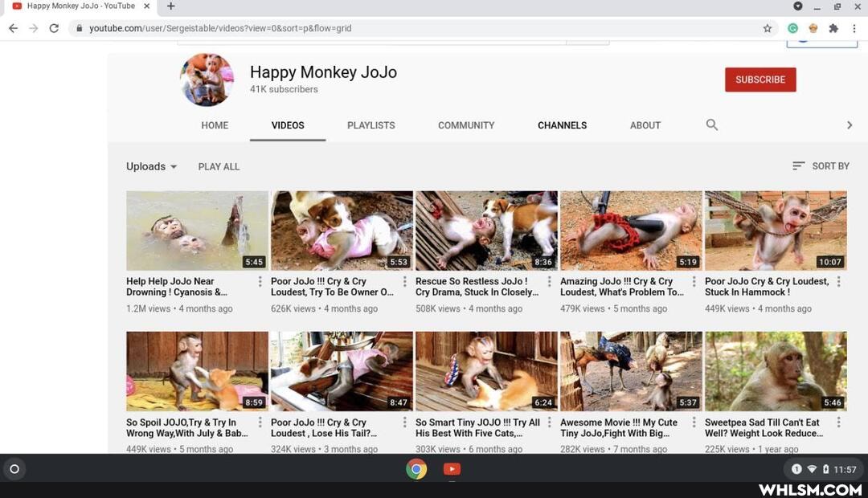The height and width of the screenshot is (498, 868).
Task: Close the Happy Monkey JoJo tab
Action: pyautogui.click(x=147, y=6)
